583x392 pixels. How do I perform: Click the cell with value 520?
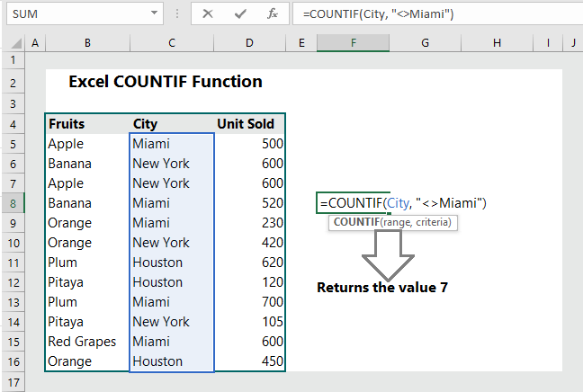tap(249, 203)
